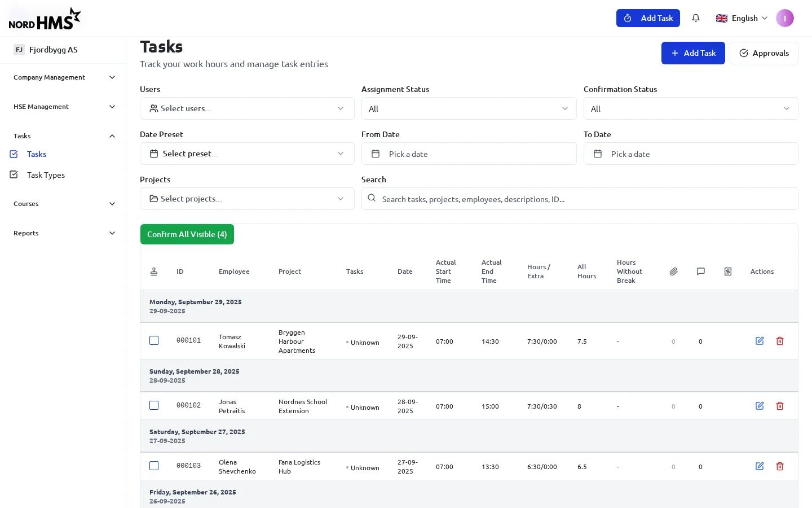812x508 pixels.
Task: Click the search tasks input field
Action: (x=580, y=199)
